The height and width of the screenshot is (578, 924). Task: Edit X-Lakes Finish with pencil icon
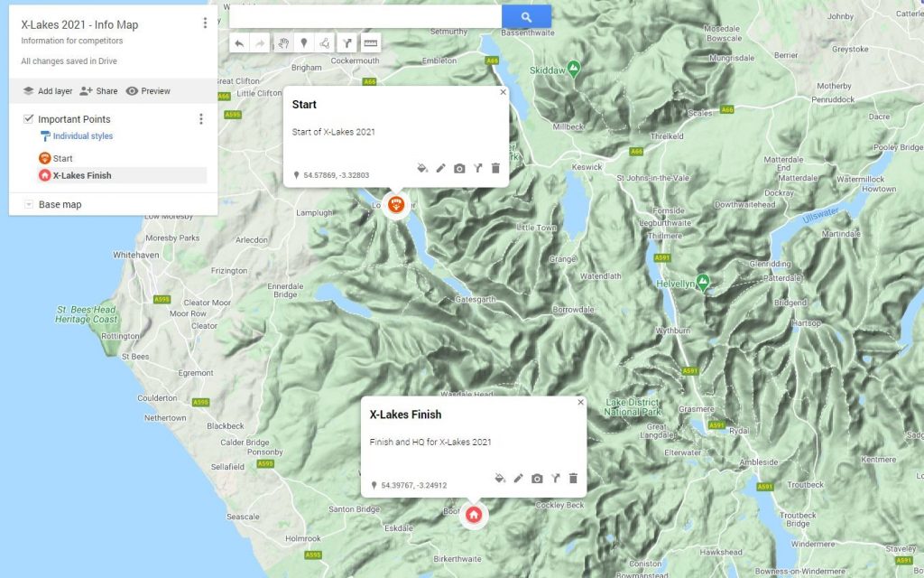(x=519, y=479)
